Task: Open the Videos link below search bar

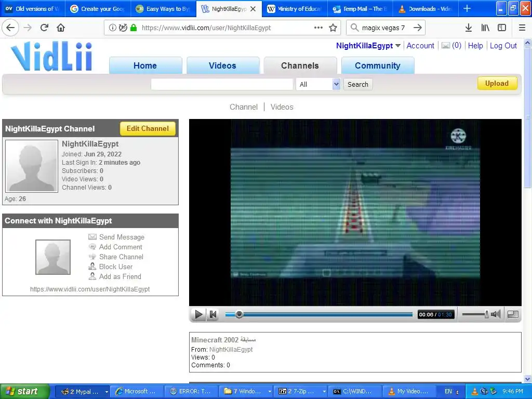Action: click(x=282, y=107)
